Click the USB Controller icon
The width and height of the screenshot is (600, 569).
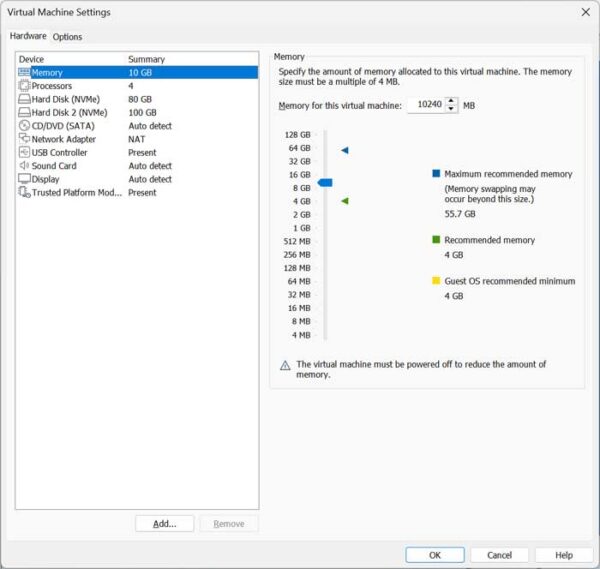[x=24, y=152]
